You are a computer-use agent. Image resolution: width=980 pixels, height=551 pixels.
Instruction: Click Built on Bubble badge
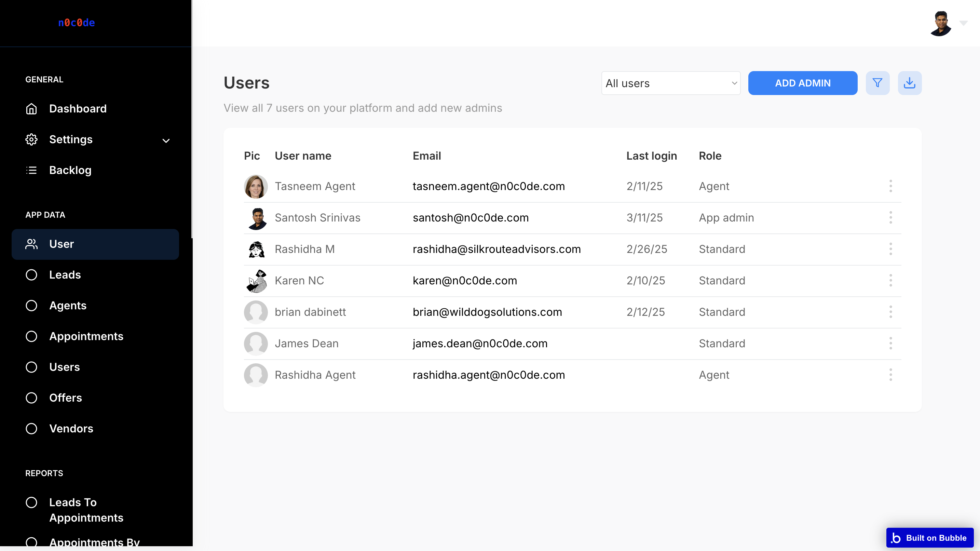929,537
